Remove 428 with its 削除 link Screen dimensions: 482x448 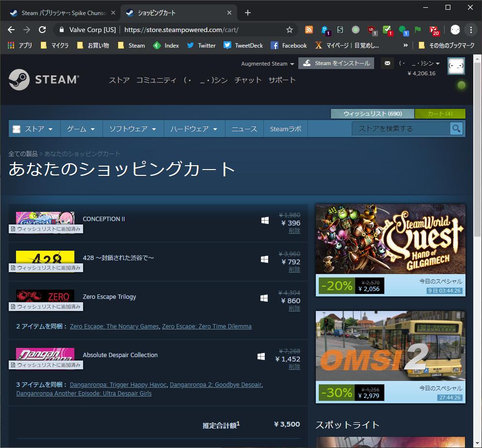click(294, 270)
